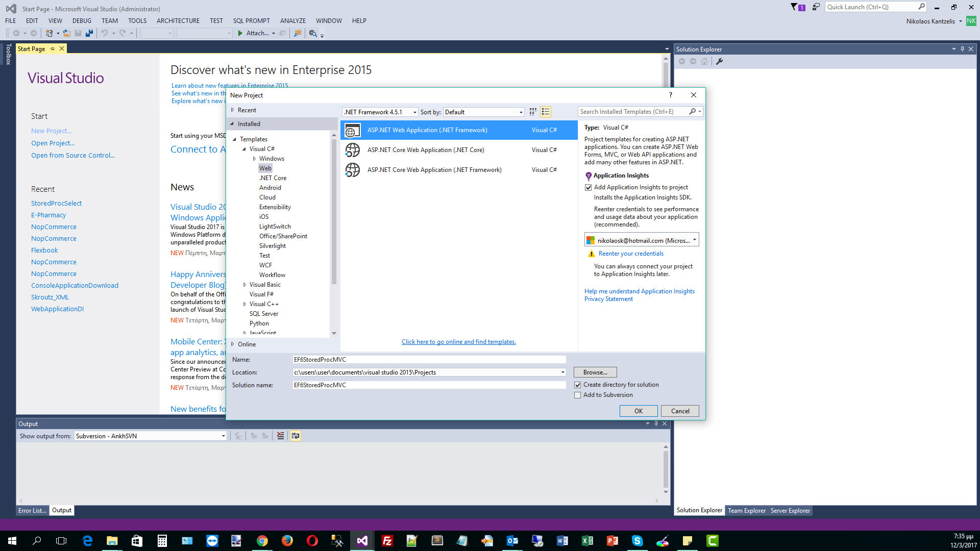The height and width of the screenshot is (551, 980).
Task: Expand the Online section
Action: coord(233,344)
